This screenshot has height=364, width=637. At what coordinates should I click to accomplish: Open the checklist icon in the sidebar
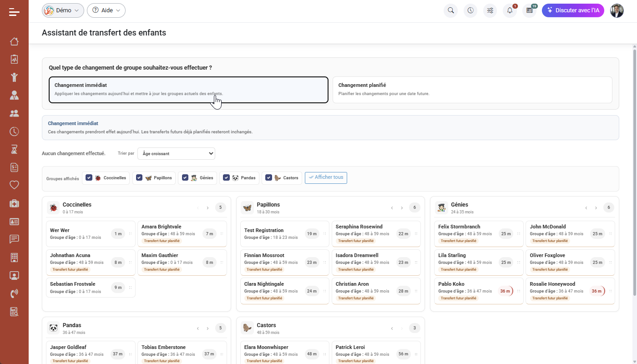pyautogui.click(x=14, y=167)
